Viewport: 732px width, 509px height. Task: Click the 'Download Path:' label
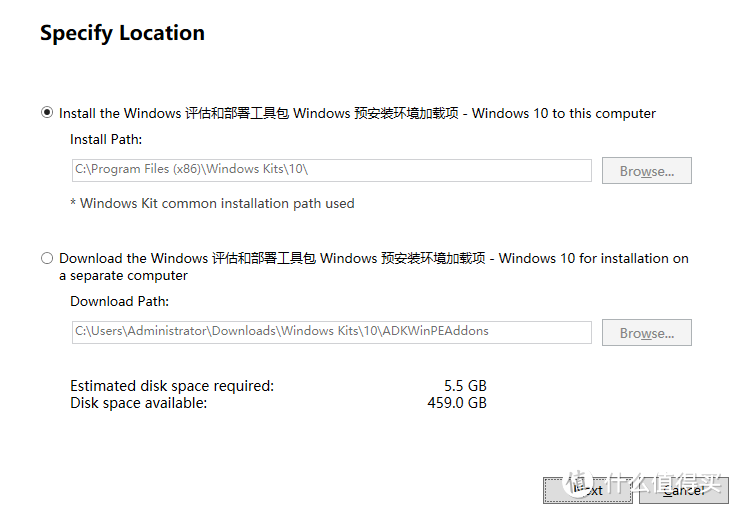(x=119, y=301)
